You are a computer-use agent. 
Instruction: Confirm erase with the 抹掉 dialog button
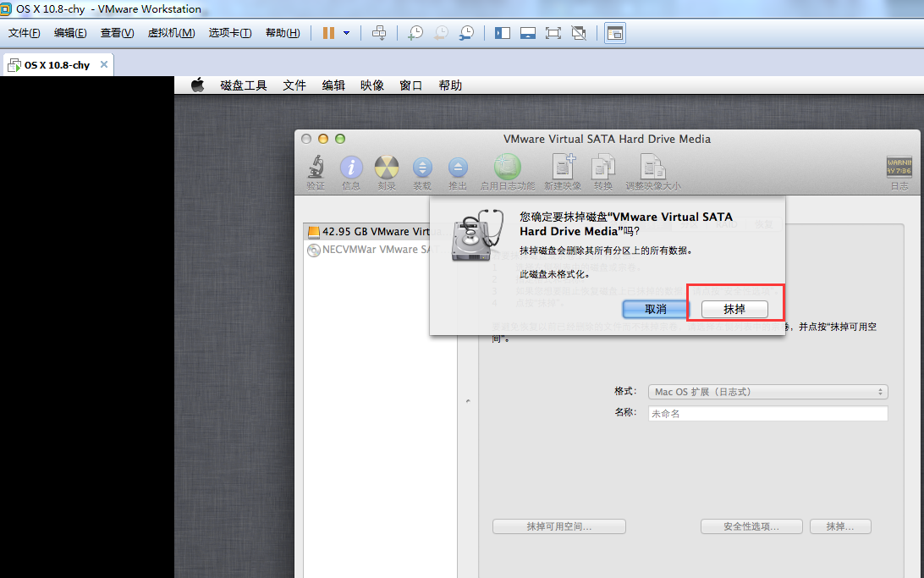pyautogui.click(x=734, y=309)
